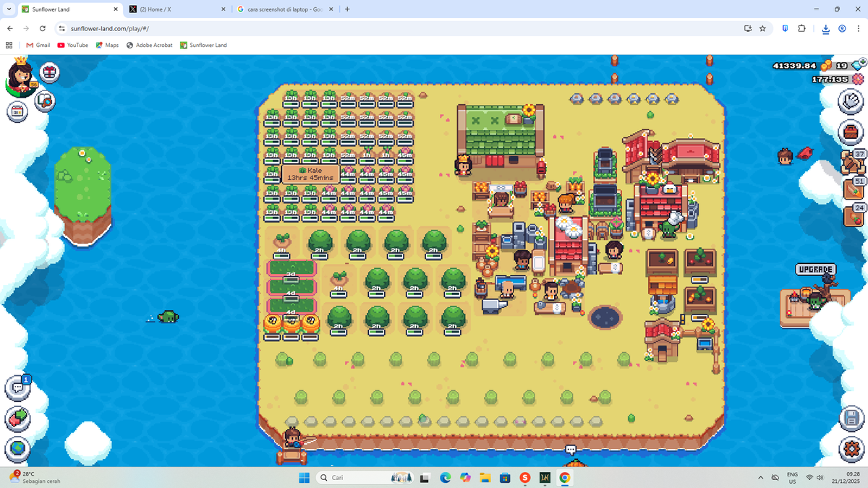
Task: Open the gift box rewards icon
Action: click(50, 72)
